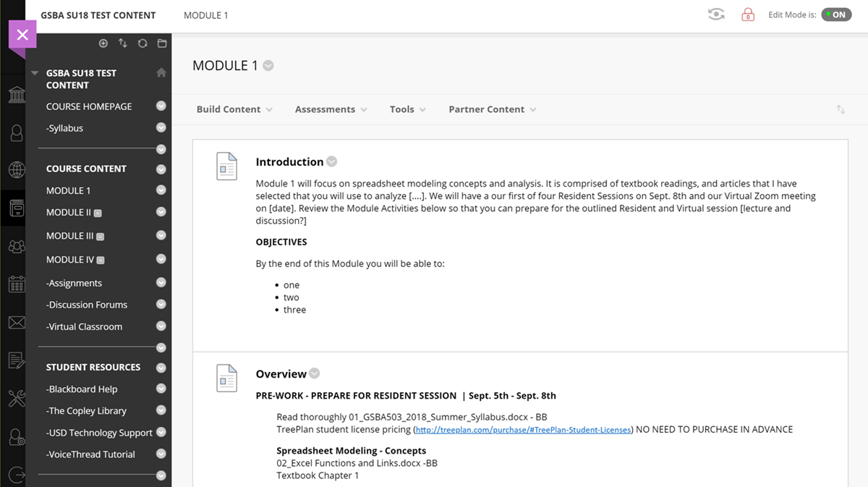This screenshot has height=487, width=868.
Task: Click the Overview item document icon
Action: click(226, 378)
